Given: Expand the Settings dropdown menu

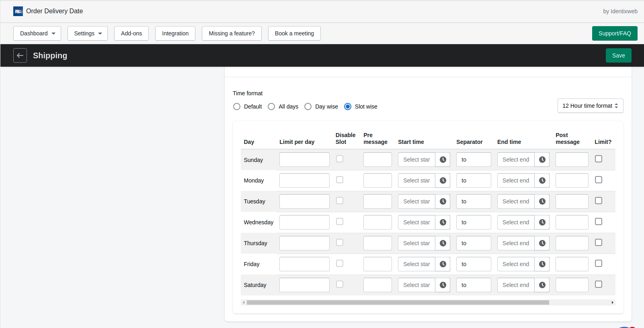Looking at the screenshot, I should (x=88, y=33).
